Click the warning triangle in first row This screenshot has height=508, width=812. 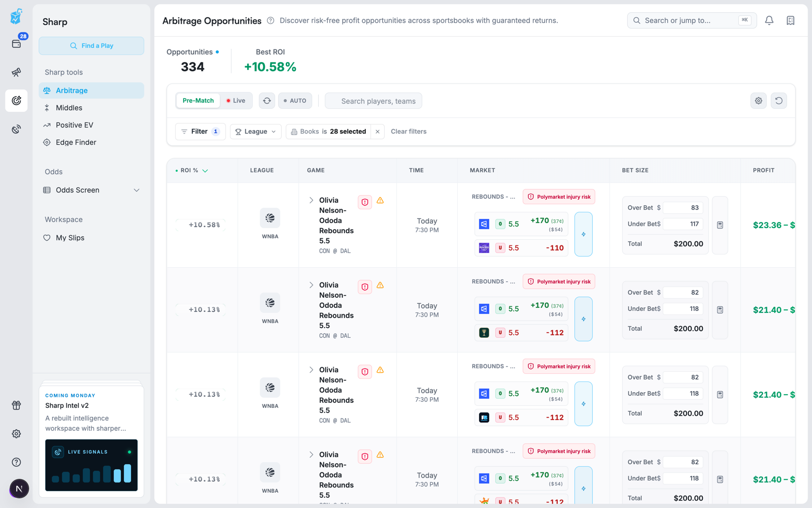[380, 201]
